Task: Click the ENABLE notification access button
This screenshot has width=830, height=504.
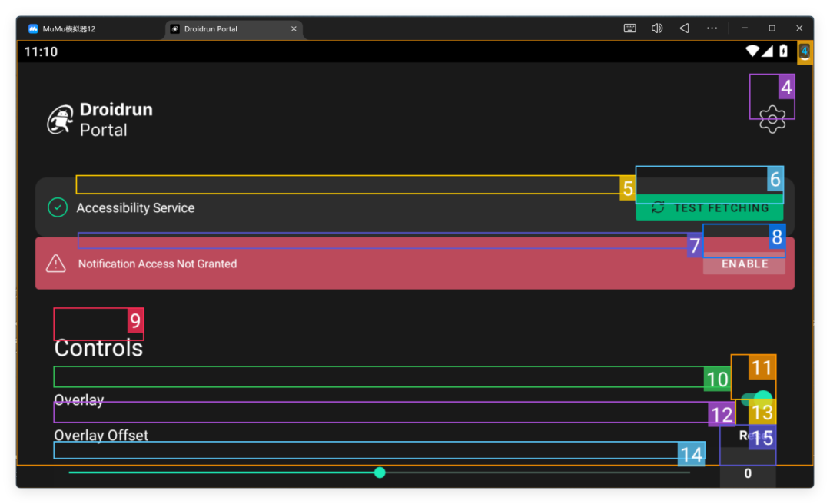Action: pyautogui.click(x=744, y=264)
